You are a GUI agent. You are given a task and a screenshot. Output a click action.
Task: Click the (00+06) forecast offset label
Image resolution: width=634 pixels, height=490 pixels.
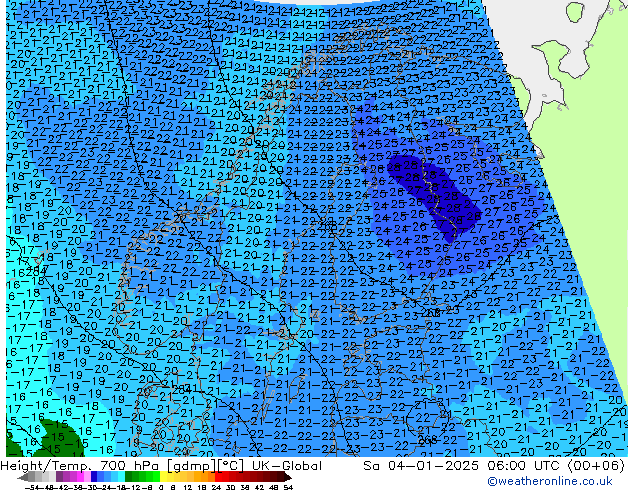596,466
